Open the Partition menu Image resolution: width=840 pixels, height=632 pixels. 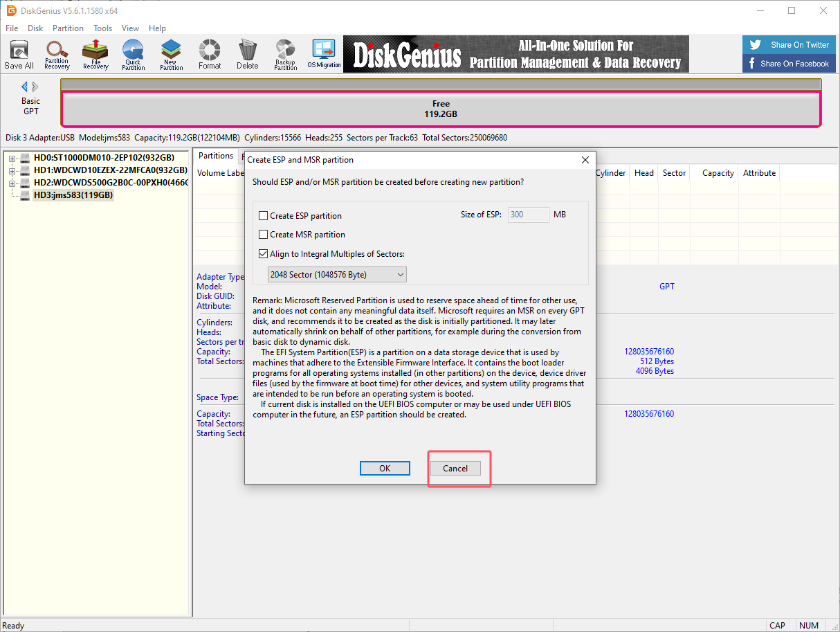tap(68, 28)
